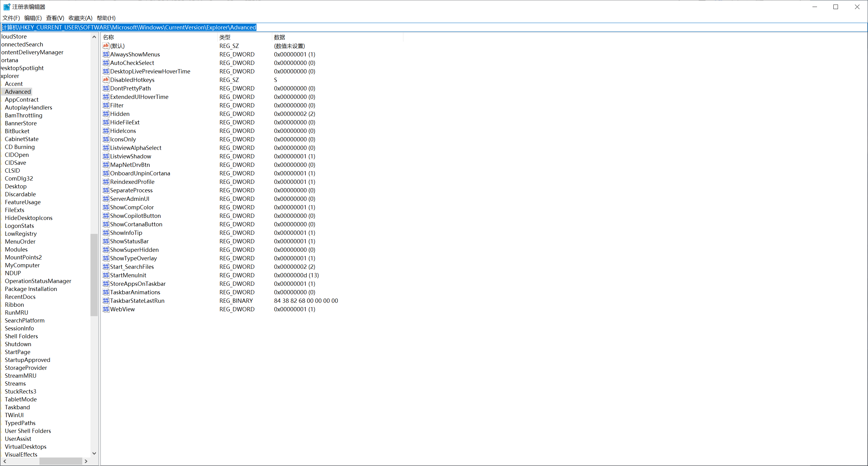Click the StartMenuInit value icon

point(106,275)
